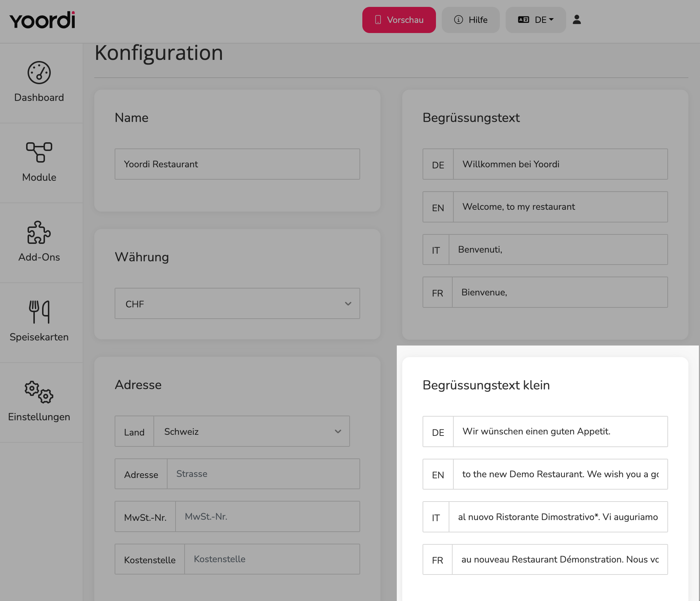The image size is (700, 601).
Task: Expand the DE language dropdown
Action: [x=536, y=20]
